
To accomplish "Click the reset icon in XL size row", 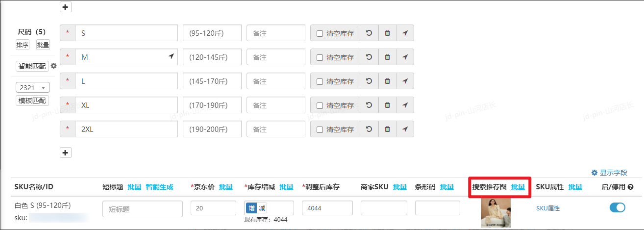I will [369, 105].
